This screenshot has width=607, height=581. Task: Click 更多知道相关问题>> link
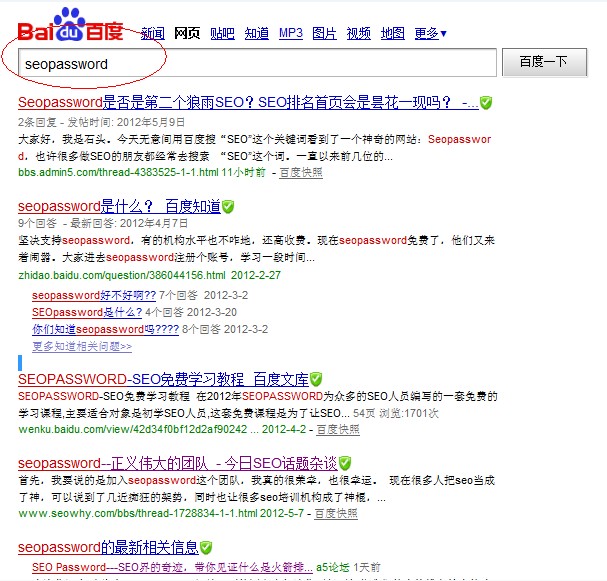tap(82, 346)
